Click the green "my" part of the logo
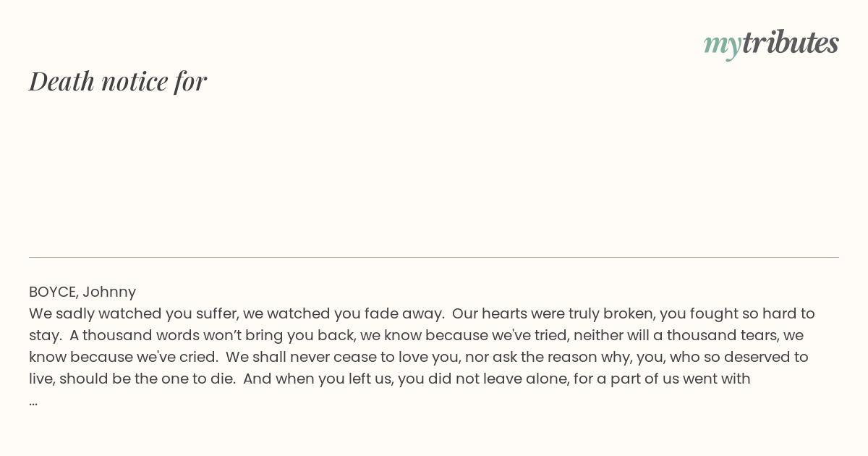 coord(723,46)
